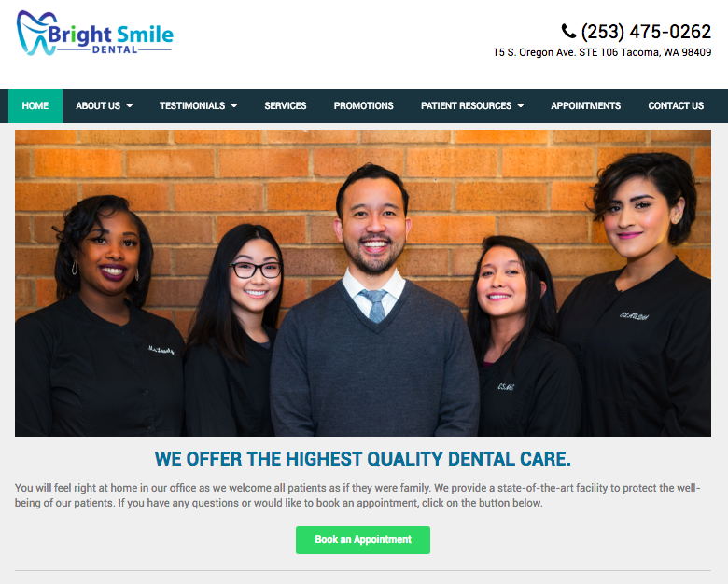728x584 pixels.
Task: Open the Home menu tab
Action: [x=35, y=105]
